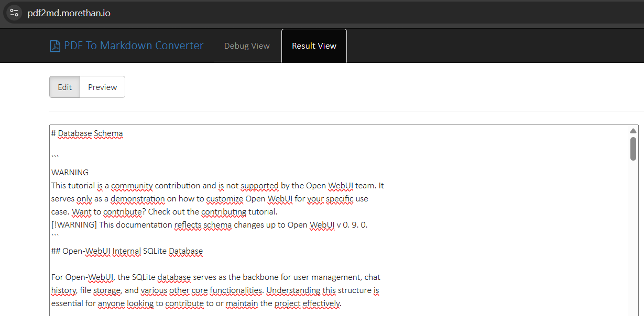Viewport: 644px width, 316px height.
Task: Switch to Preview mode
Action: click(x=102, y=87)
